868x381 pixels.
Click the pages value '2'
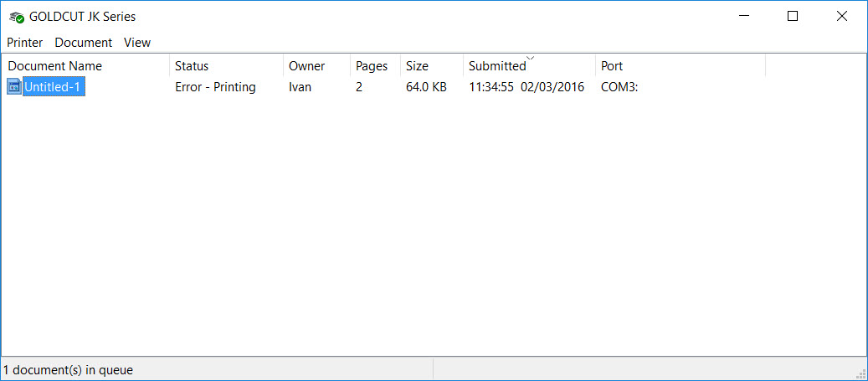359,87
